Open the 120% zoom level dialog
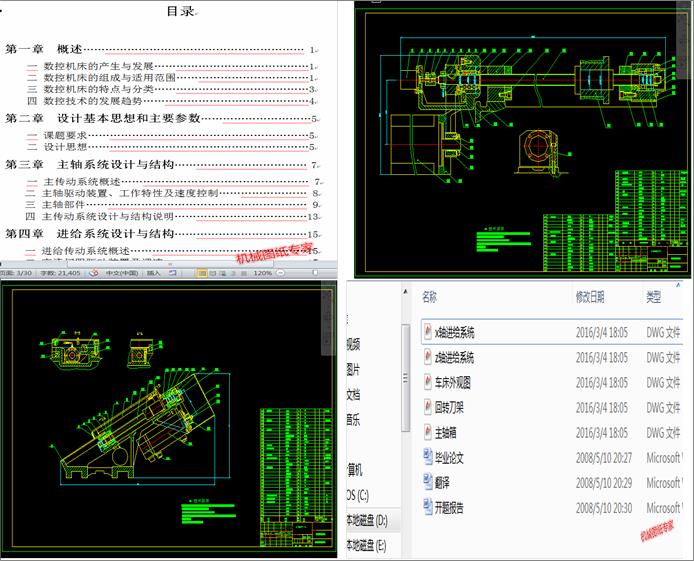Viewport: 694px width, 561px height. (262, 273)
